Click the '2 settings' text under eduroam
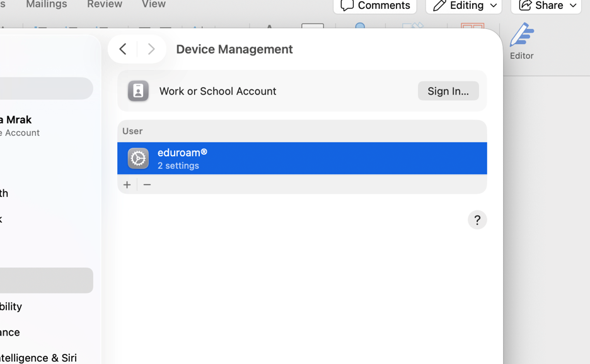 pyautogui.click(x=178, y=166)
